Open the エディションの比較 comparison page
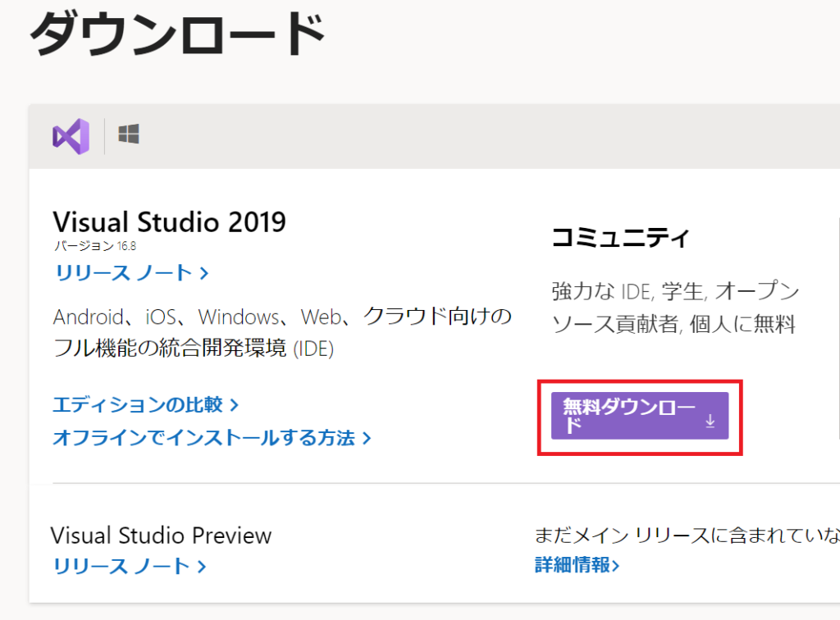This screenshot has height=620, width=840. (x=139, y=404)
